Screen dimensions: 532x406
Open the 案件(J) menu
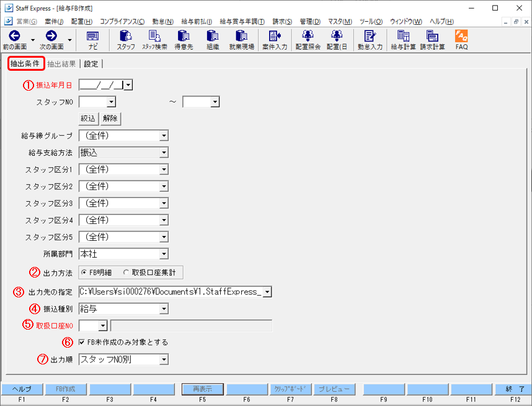[54, 21]
